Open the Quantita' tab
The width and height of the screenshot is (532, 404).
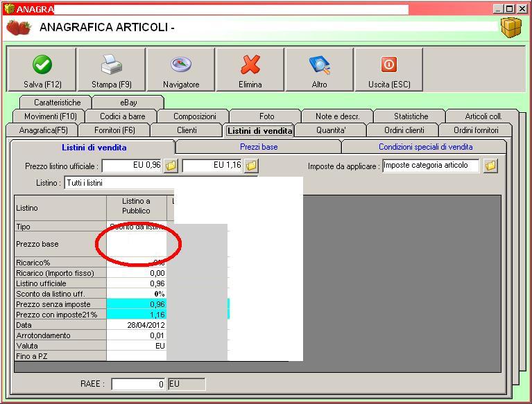click(330, 130)
